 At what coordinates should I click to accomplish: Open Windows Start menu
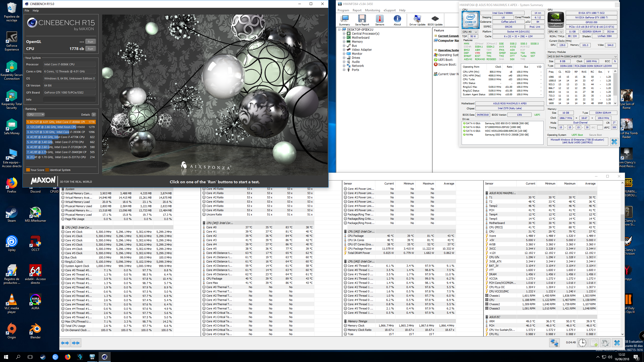click(6, 357)
